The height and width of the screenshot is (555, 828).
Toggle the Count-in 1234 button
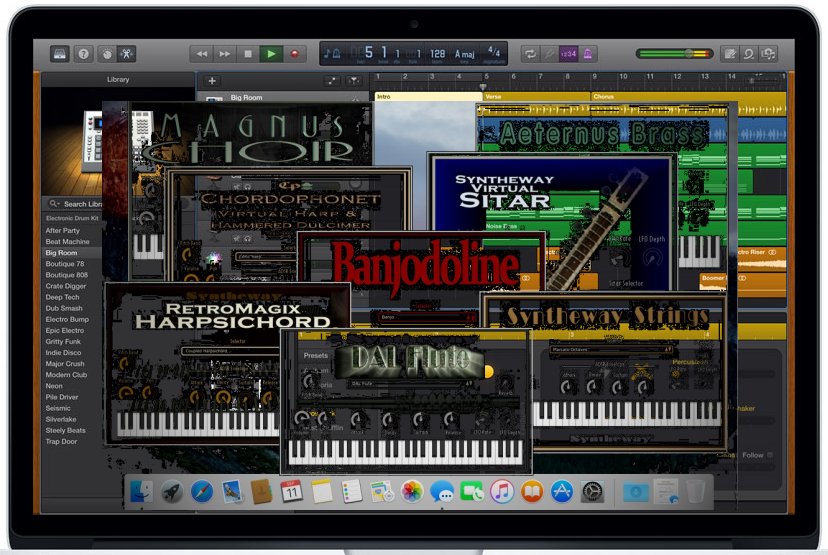pos(568,54)
